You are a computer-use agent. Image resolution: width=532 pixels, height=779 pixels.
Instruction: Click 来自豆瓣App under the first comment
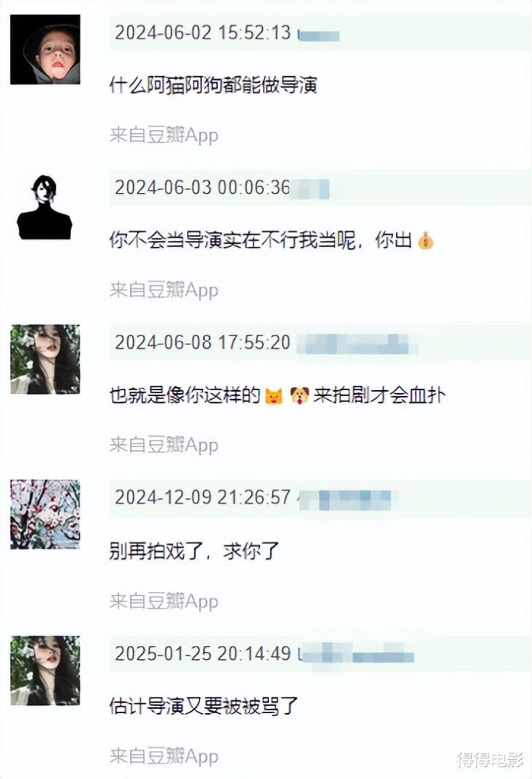pyautogui.click(x=164, y=135)
